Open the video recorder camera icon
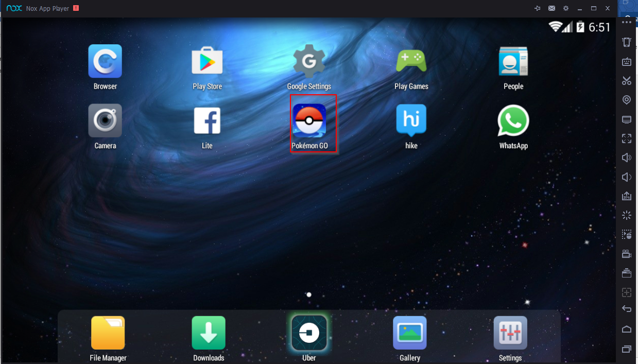This screenshot has width=638, height=364. [627, 254]
